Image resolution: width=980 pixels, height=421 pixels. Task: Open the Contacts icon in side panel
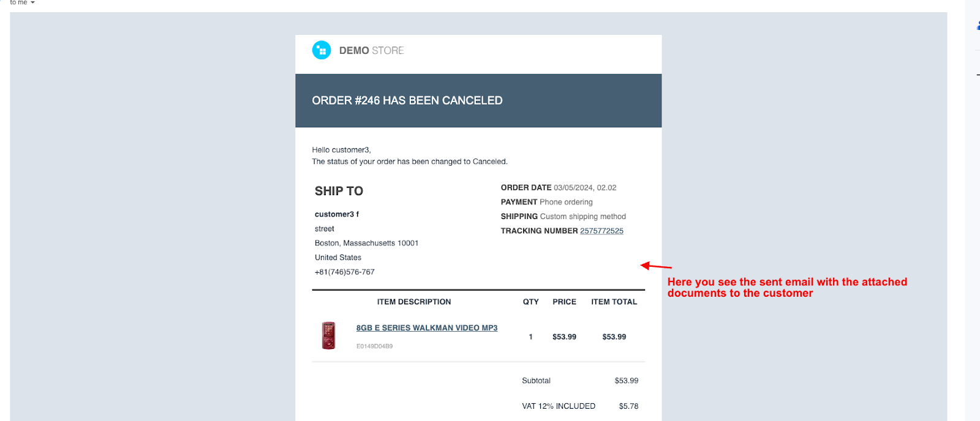click(978, 26)
